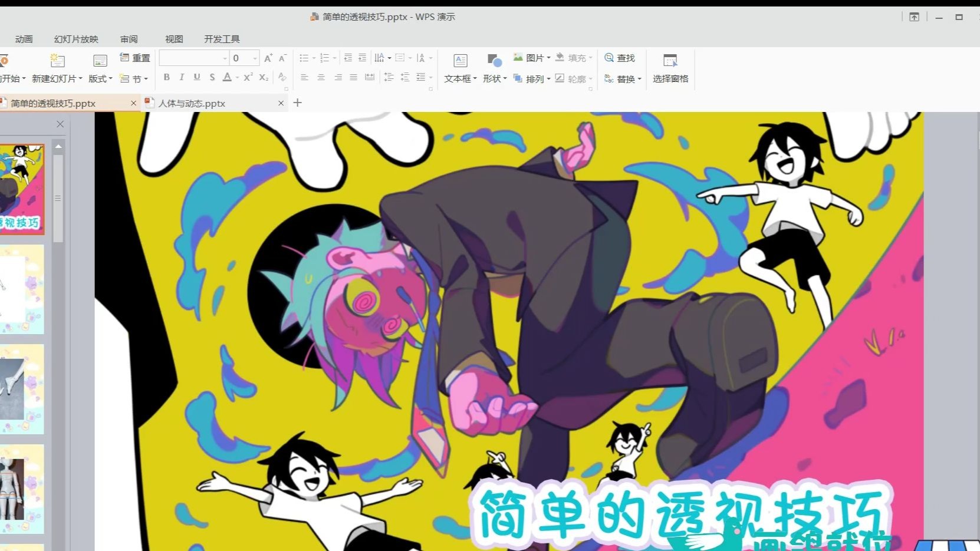
Task: Open the Selection Pane (选择窗格)
Action: pyautogui.click(x=670, y=68)
